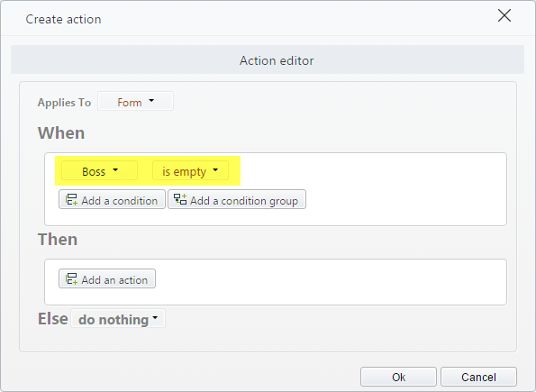
Task: Open the Else 'do nothing' dropdown
Action: click(118, 318)
